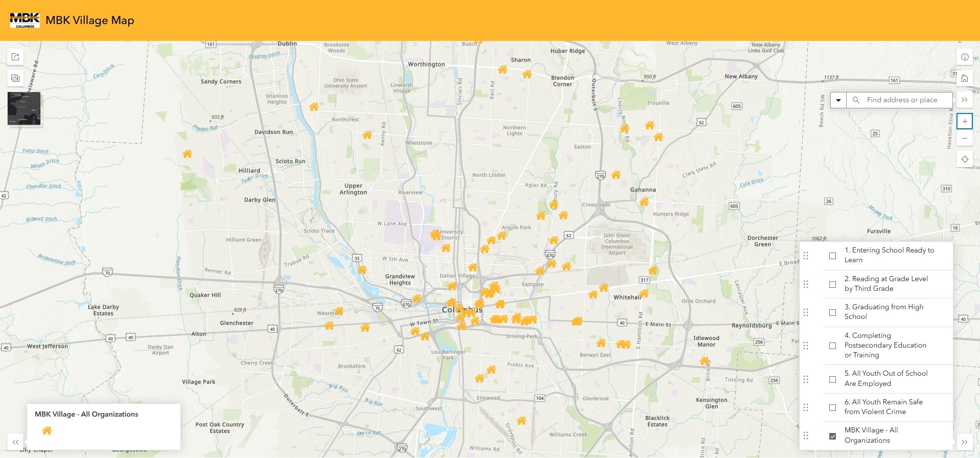Collapse the layer list panel chevrons
This screenshot has width=980, height=458.
[x=964, y=442]
